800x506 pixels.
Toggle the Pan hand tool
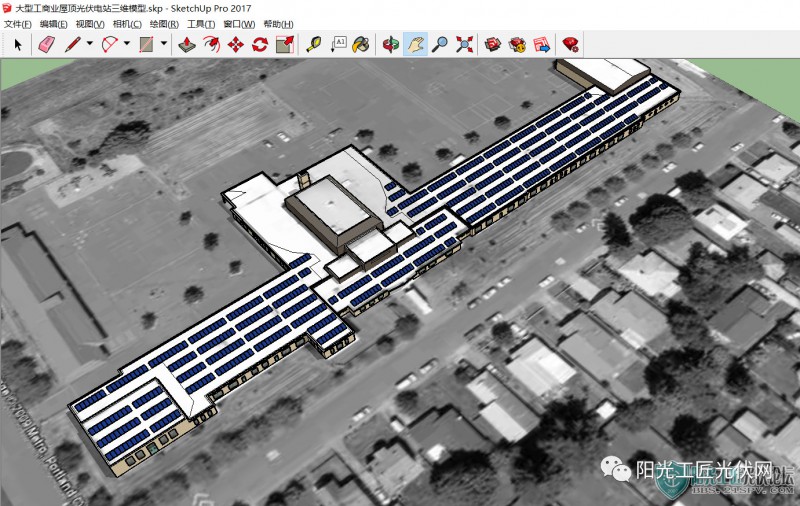click(415, 44)
